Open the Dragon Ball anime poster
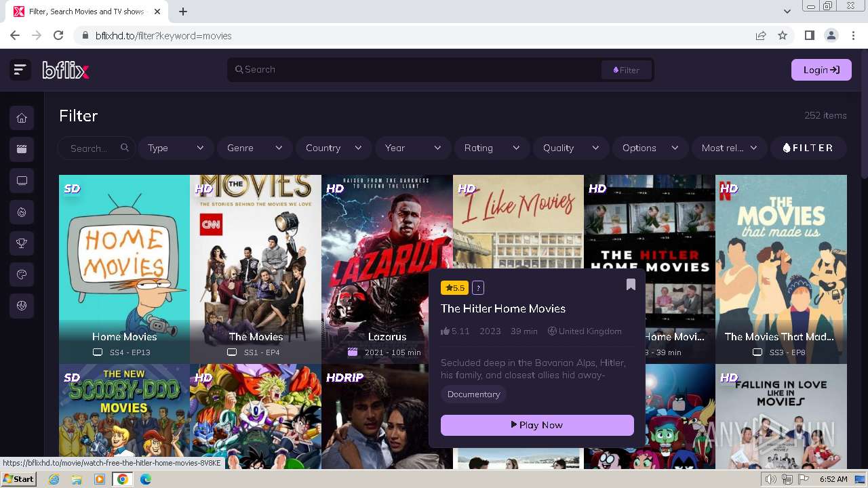The image size is (868, 488). pyautogui.click(x=256, y=417)
